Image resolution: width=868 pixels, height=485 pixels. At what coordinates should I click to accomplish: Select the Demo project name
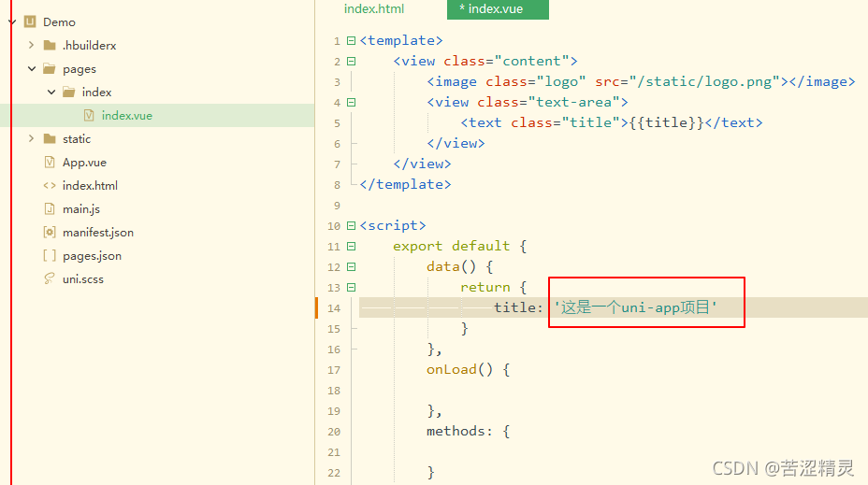(x=59, y=22)
